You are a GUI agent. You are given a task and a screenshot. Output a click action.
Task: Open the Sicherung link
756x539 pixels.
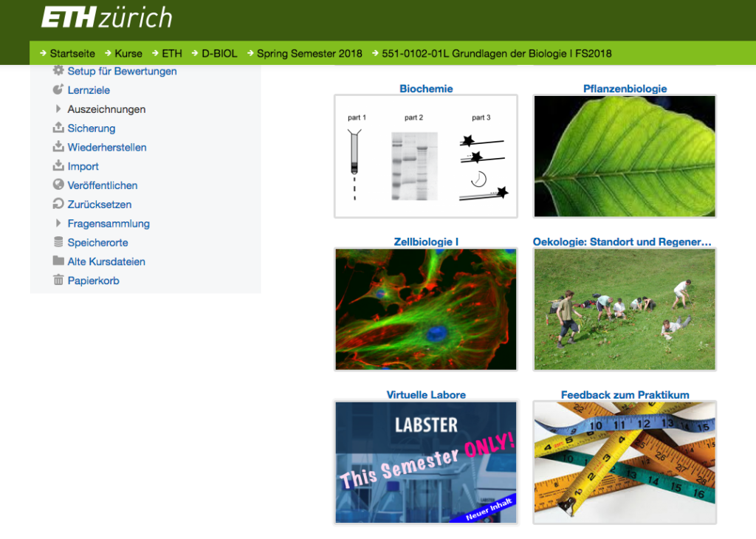pos(92,128)
